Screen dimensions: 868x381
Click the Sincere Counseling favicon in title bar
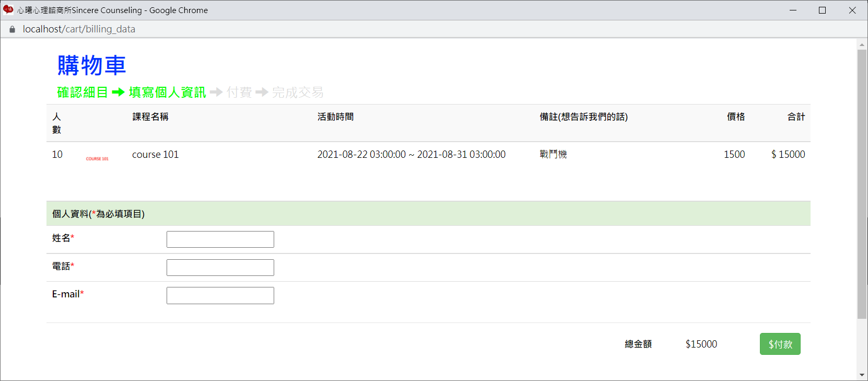click(x=8, y=10)
